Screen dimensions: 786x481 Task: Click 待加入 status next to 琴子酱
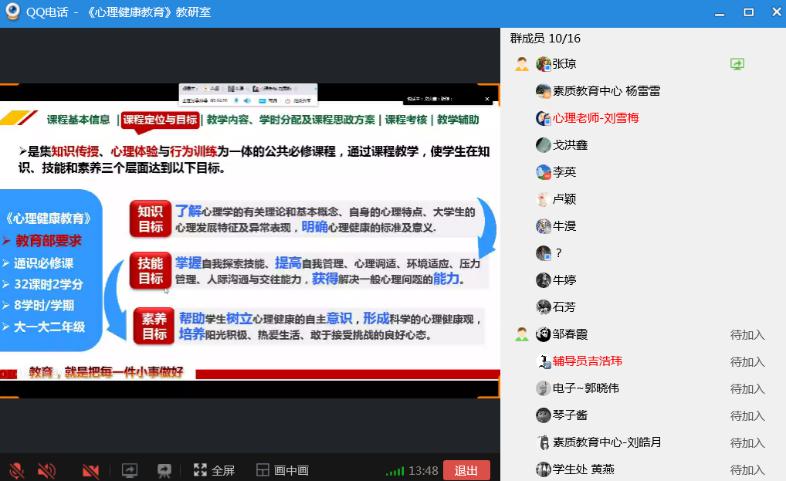coord(747,416)
